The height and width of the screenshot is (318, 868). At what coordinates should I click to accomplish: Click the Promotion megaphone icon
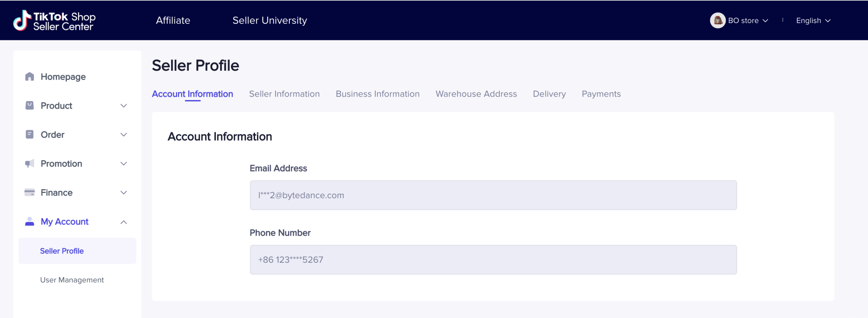click(29, 163)
